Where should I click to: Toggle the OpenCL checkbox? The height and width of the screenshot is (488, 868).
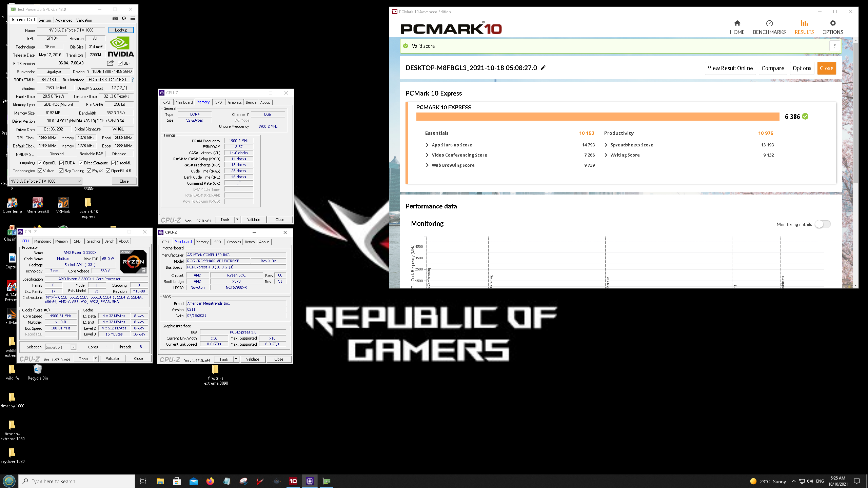click(40, 163)
